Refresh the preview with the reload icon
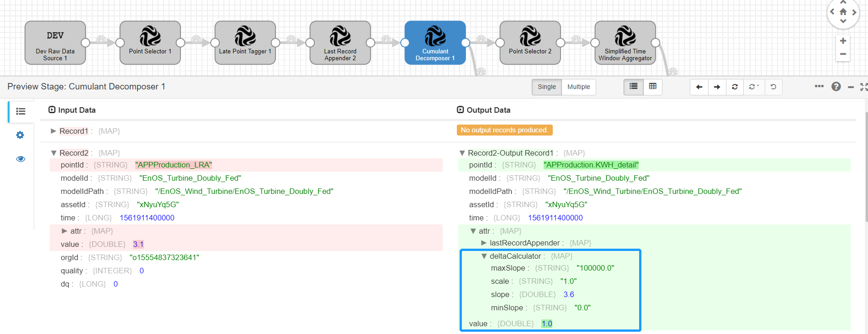This screenshot has height=334, width=868. click(x=735, y=87)
